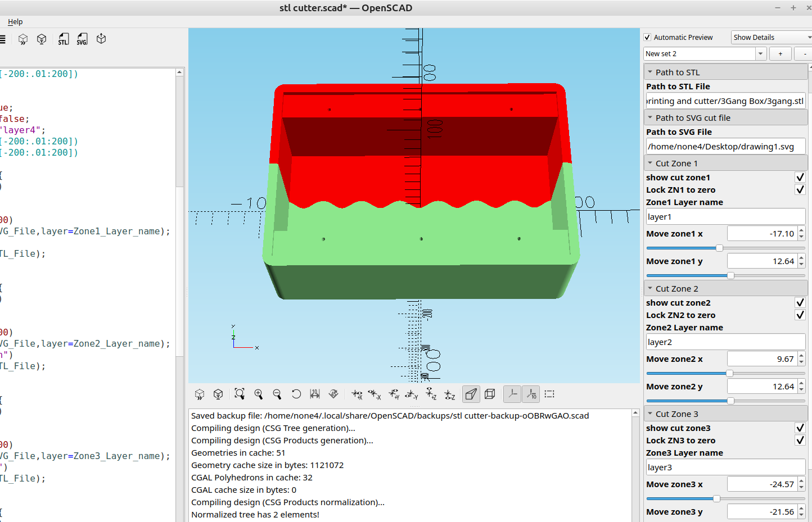Uncheck show cut zone2

[800, 303]
